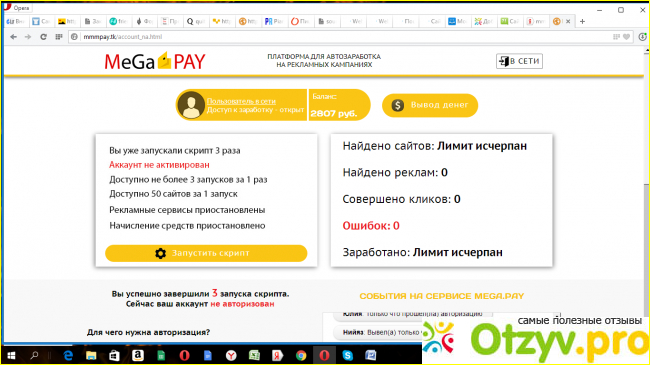The height and width of the screenshot is (365, 650).
Task: Open the Speed Dial grid icon
Action: pos(58,37)
